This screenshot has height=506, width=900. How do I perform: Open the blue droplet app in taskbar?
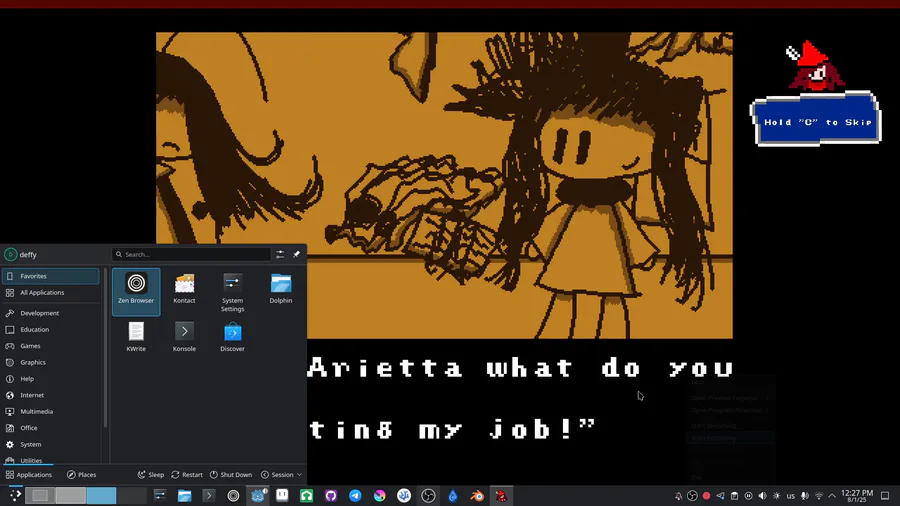point(453,496)
